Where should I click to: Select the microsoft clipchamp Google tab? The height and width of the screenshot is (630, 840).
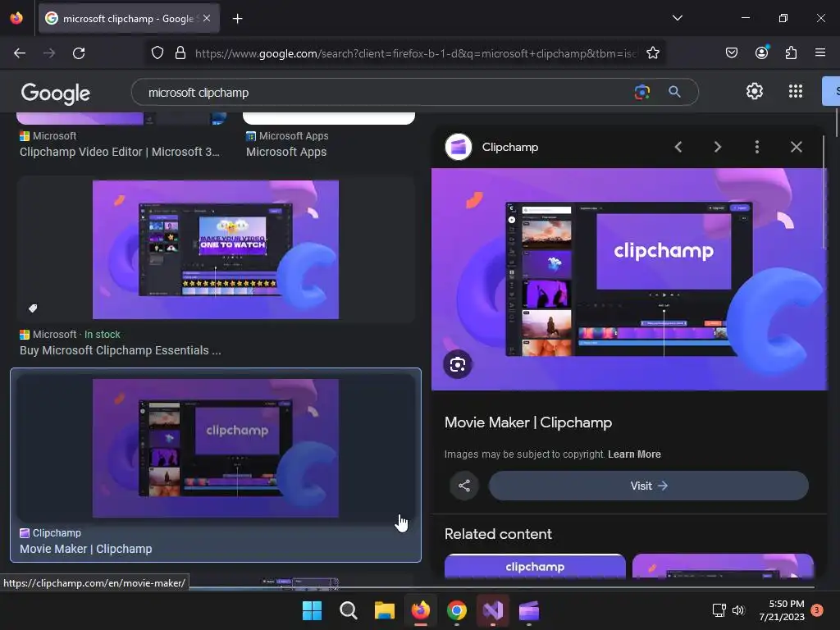coord(129,19)
